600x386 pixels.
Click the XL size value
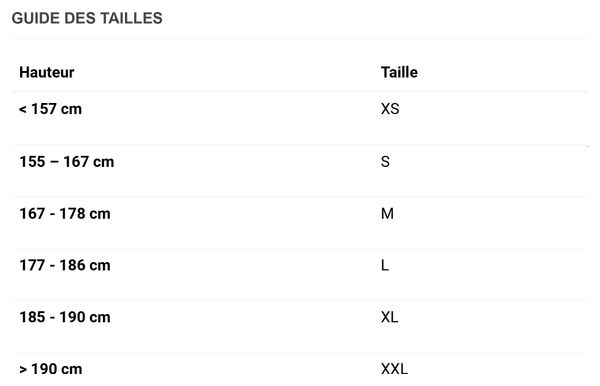click(x=390, y=317)
